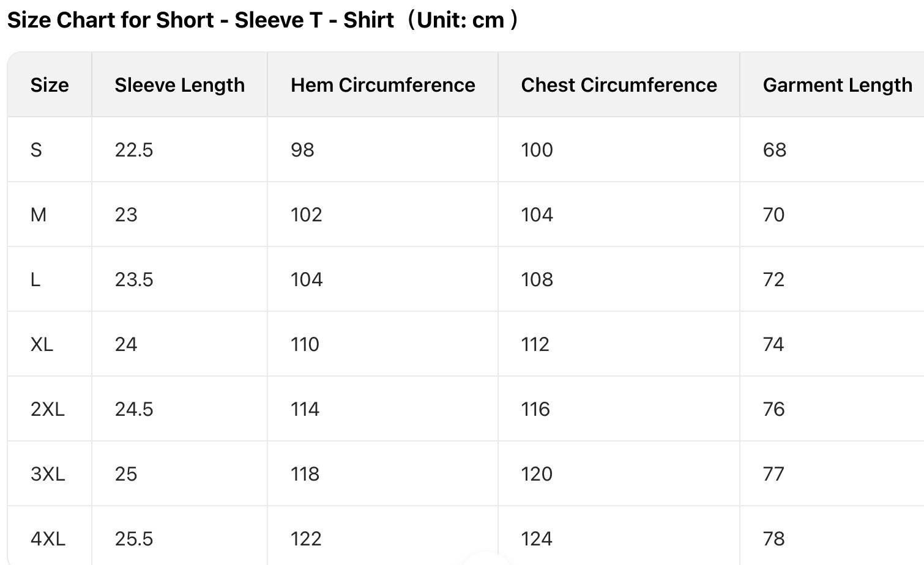Image resolution: width=924 pixels, height=565 pixels.
Task: Click the M size row label
Action: [38, 215]
